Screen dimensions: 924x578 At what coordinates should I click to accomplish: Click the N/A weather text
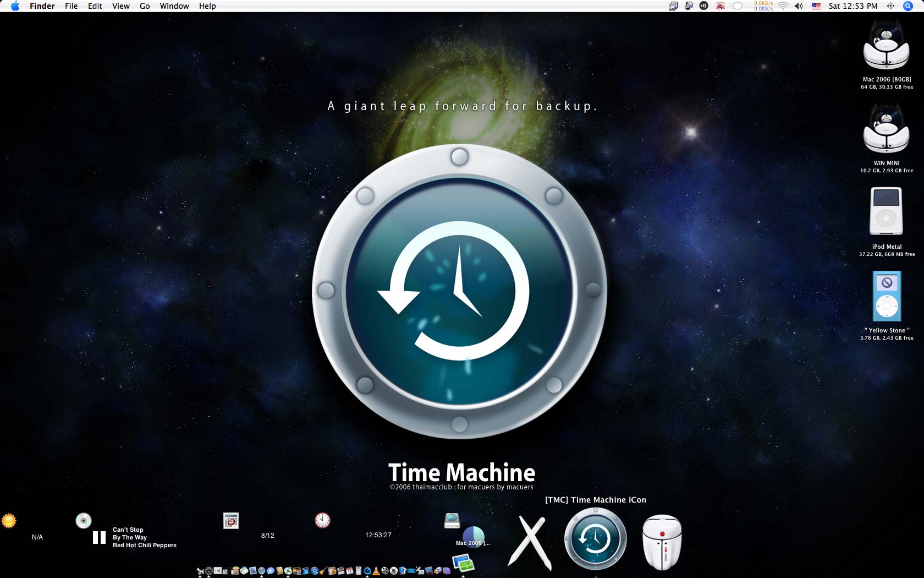[x=37, y=537]
